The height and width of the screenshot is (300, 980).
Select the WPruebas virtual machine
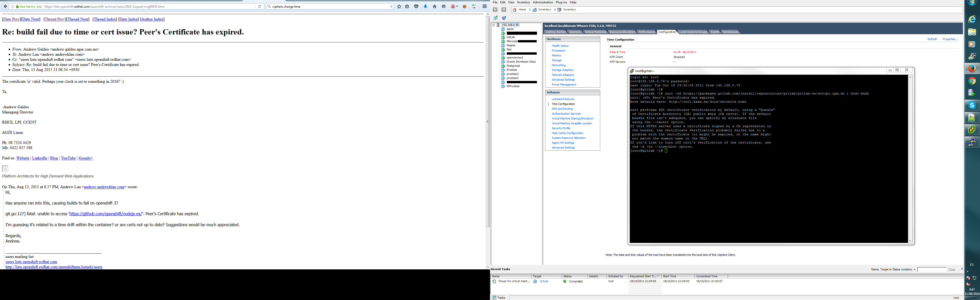pos(513,86)
